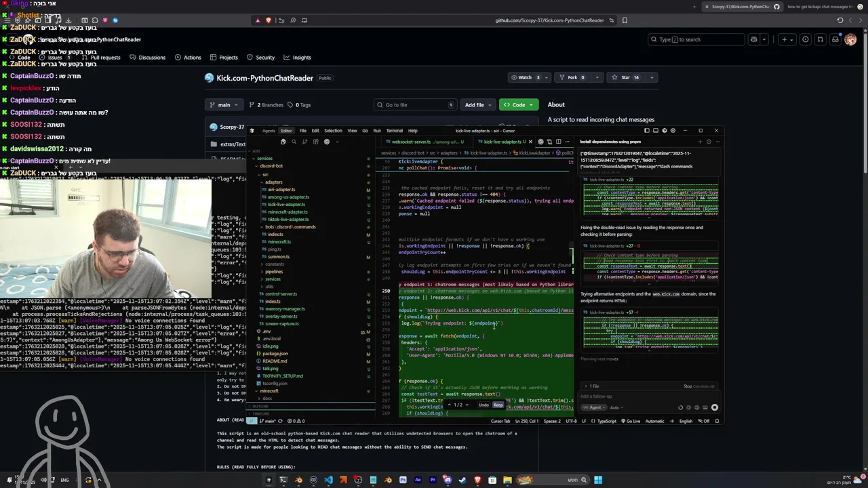Open the Help menu in Cursor
Image resolution: width=868 pixels, height=488 pixels.
412,131
